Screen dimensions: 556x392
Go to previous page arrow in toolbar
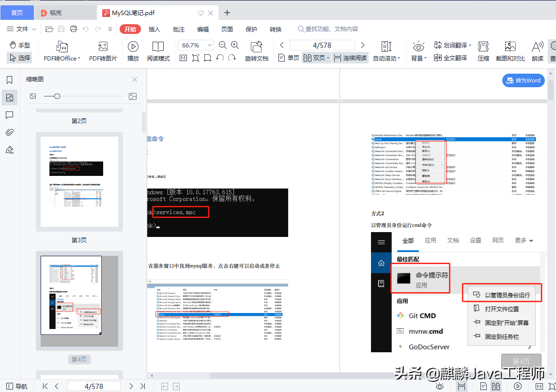282,45
